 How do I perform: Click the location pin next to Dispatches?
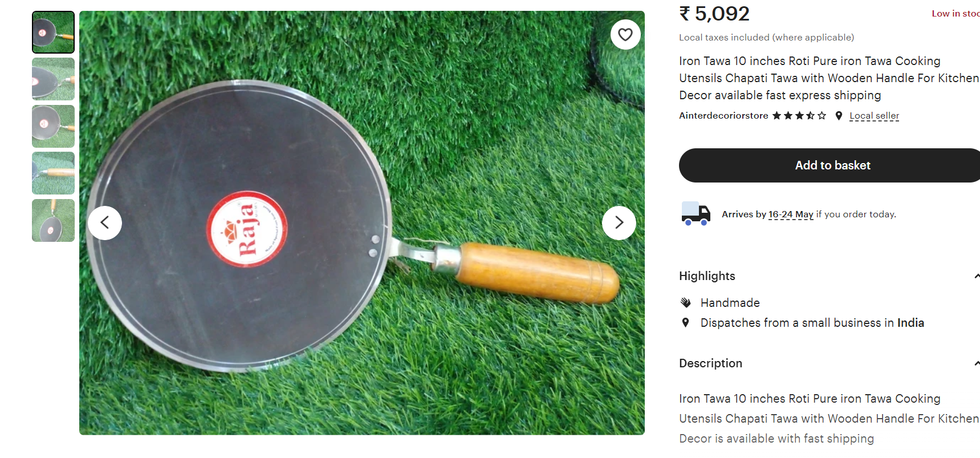pyautogui.click(x=685, y=322)
